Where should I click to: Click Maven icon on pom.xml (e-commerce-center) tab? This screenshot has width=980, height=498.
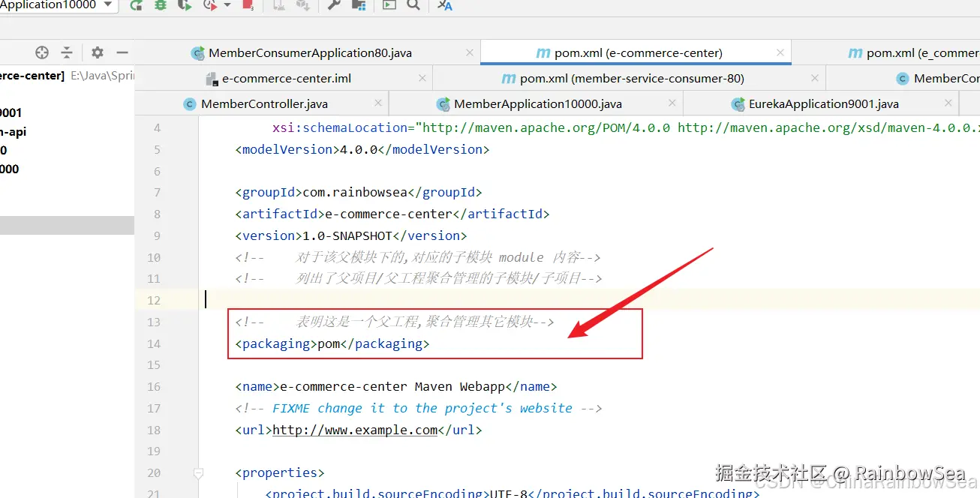[543, 53]
